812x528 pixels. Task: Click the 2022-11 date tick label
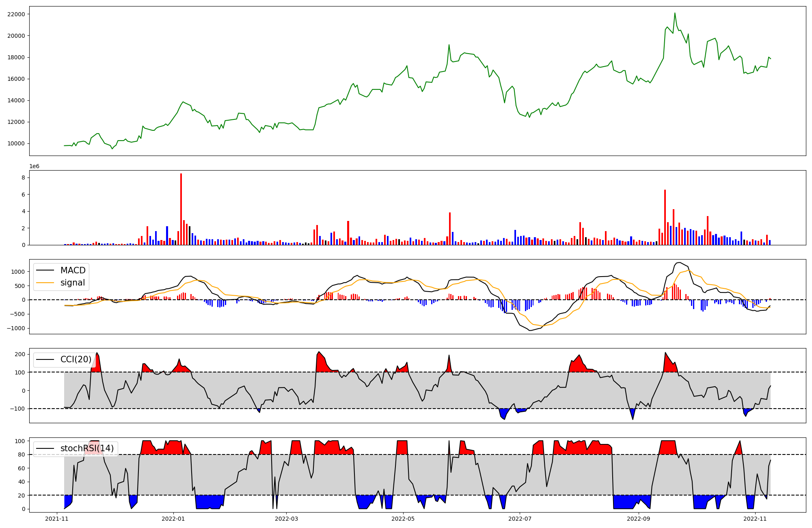[x=755, y=519]
